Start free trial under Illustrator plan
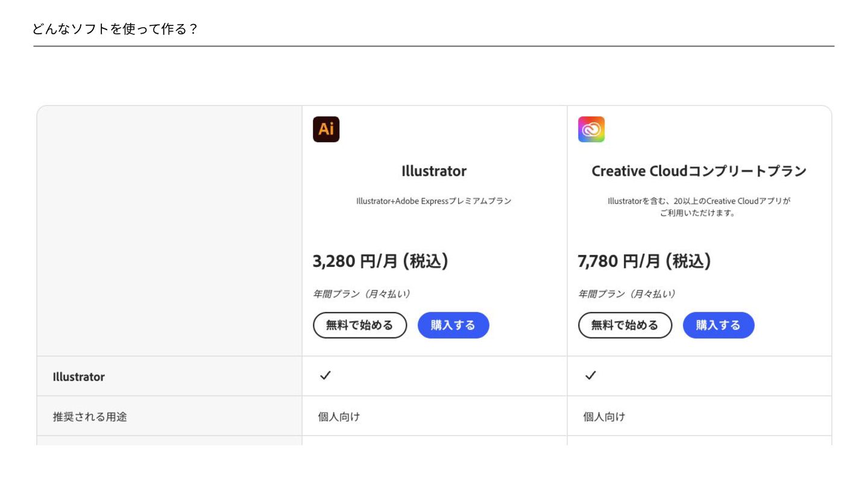Image resolution: width=868 pixels, height=488 pixels. click(360, 325)
